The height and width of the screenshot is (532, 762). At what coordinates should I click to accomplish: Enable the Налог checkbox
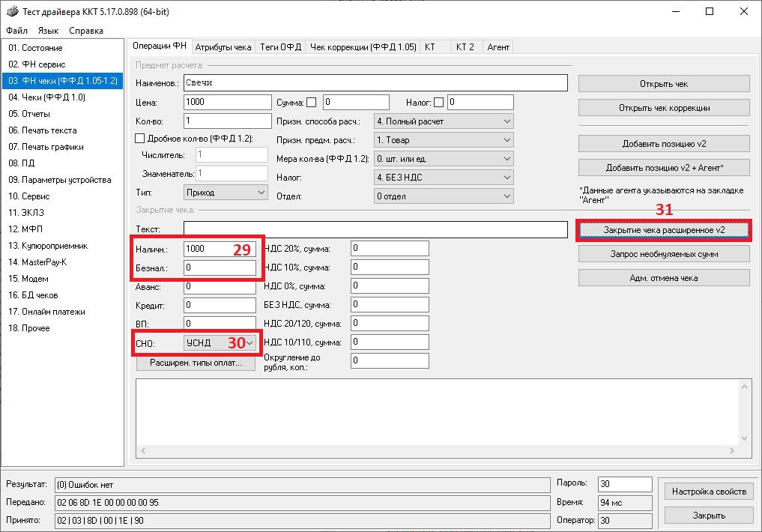(438, 102)
